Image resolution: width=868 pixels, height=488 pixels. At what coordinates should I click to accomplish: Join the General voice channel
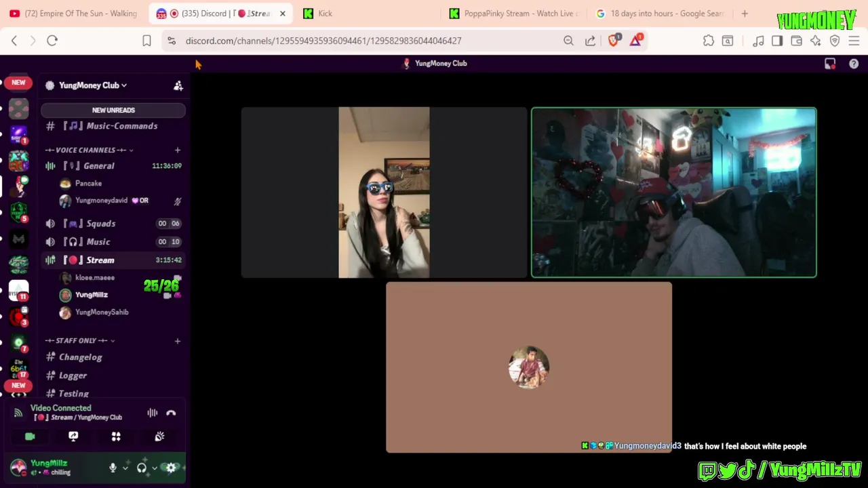pos(113,165)
